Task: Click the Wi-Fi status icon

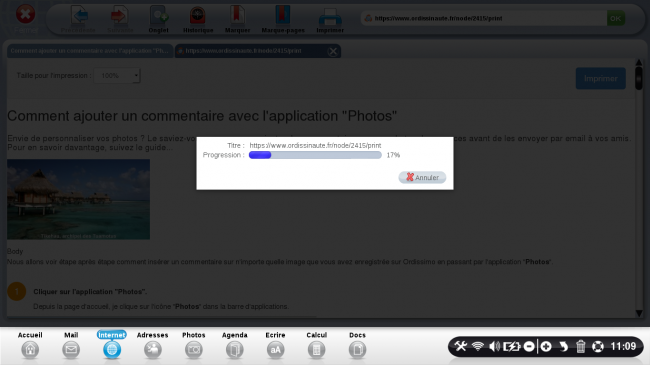Action: [x=478, y=346]
